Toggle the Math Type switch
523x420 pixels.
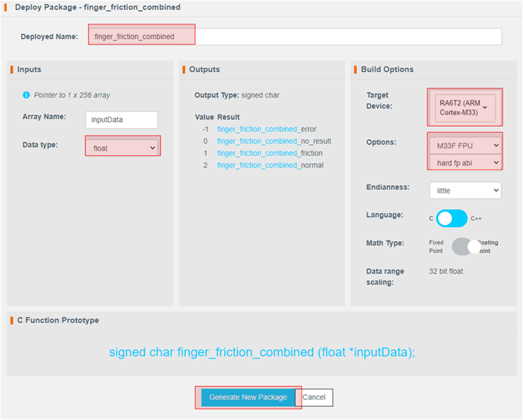[x=467, y=247]
